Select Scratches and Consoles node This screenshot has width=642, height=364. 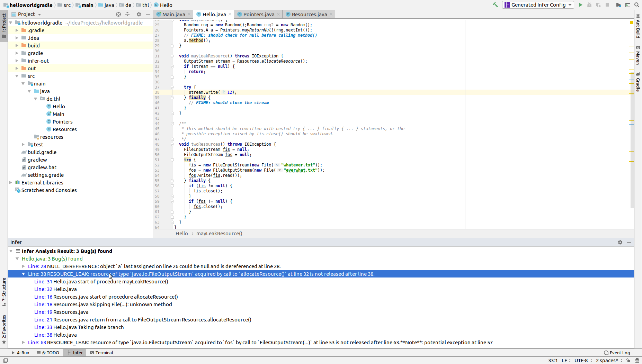[49, 190]
